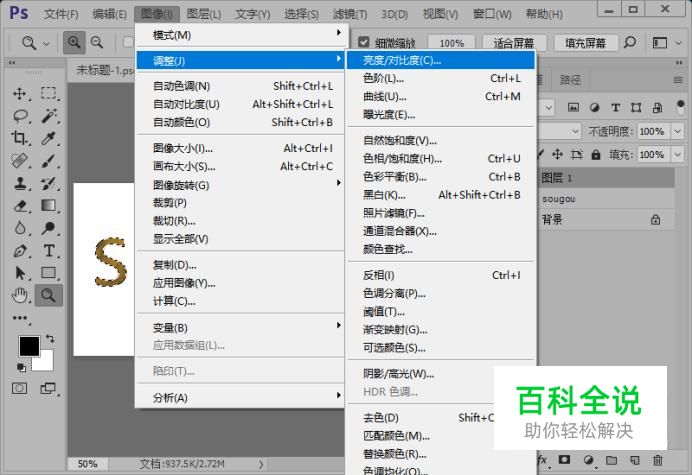This screenshot has height=475, width=692.
Task: Toggle the lock position icon
Action: point(557,154)
